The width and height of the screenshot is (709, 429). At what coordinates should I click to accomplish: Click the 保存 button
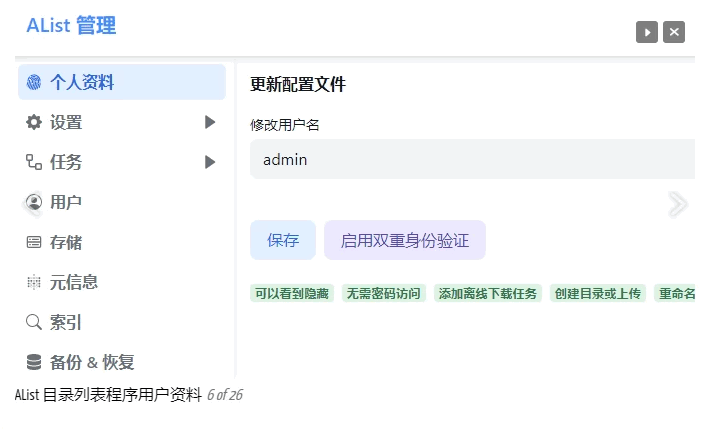(x=283, y=240)
